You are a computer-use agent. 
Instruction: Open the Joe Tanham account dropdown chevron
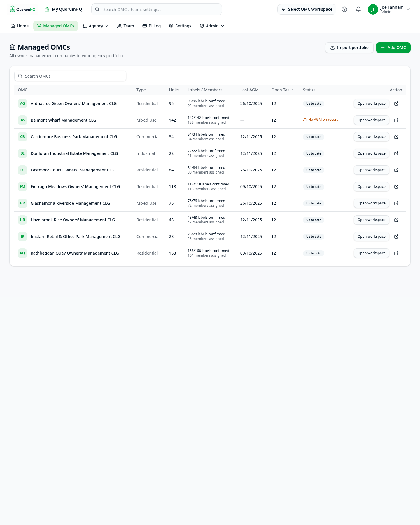(408, 9)
